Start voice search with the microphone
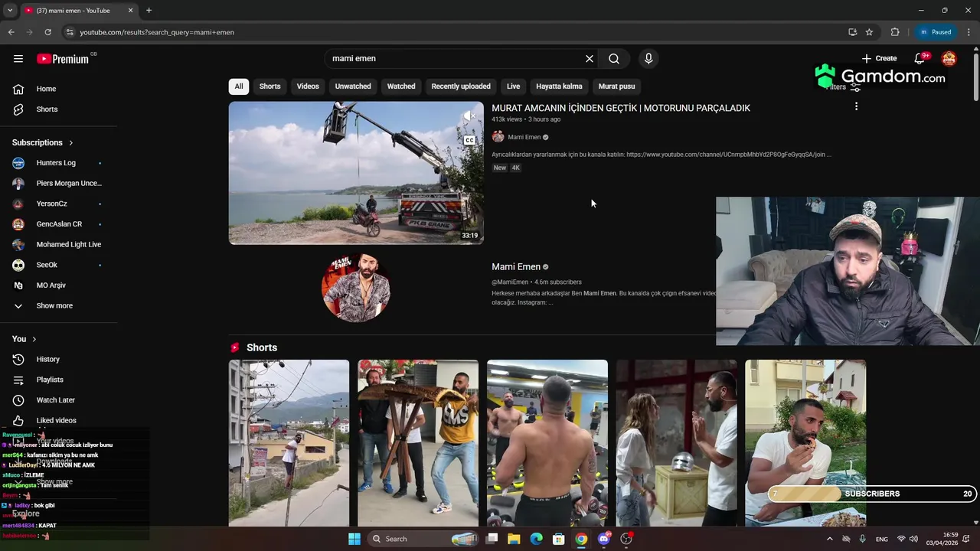 click(648, 58)
